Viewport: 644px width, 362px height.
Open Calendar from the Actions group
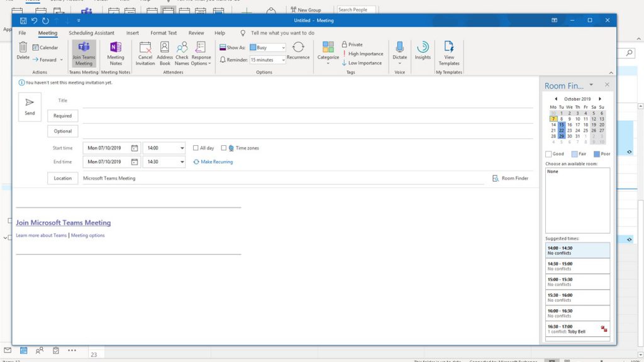coord(45,48)
